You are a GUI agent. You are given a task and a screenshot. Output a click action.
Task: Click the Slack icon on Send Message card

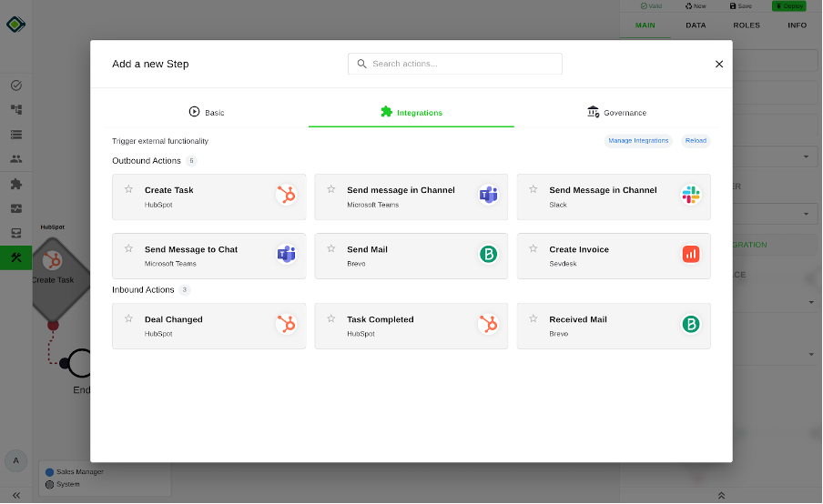[690, 196]
